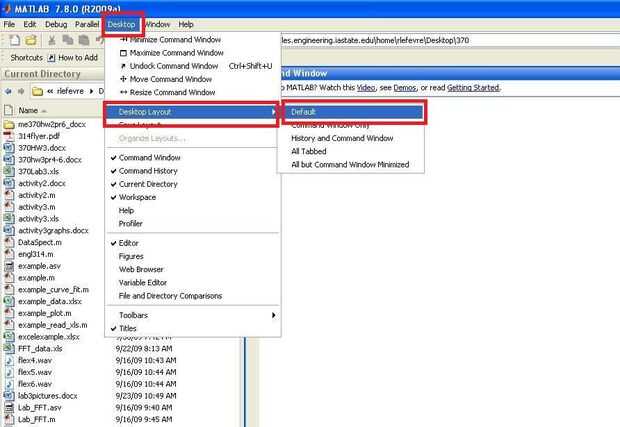Screen dimensions: 620x427
Task: Click the Open file folder icon
Action: point(31,40)
